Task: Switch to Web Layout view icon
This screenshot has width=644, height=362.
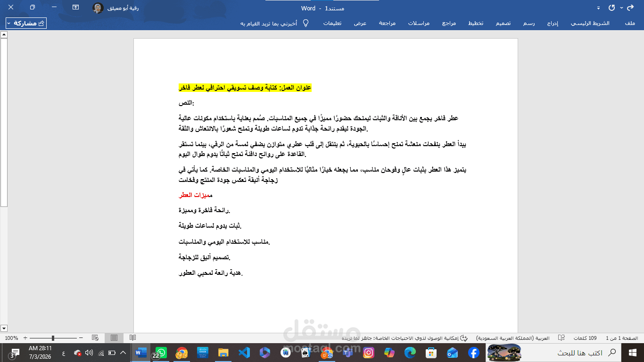Action: coord(95,338)
